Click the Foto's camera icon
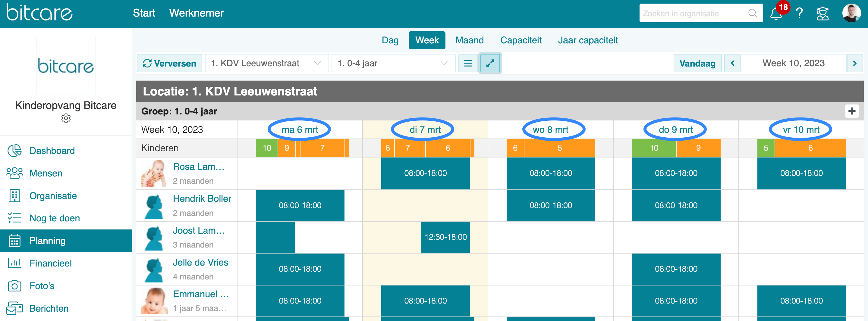 pos(14,286)
